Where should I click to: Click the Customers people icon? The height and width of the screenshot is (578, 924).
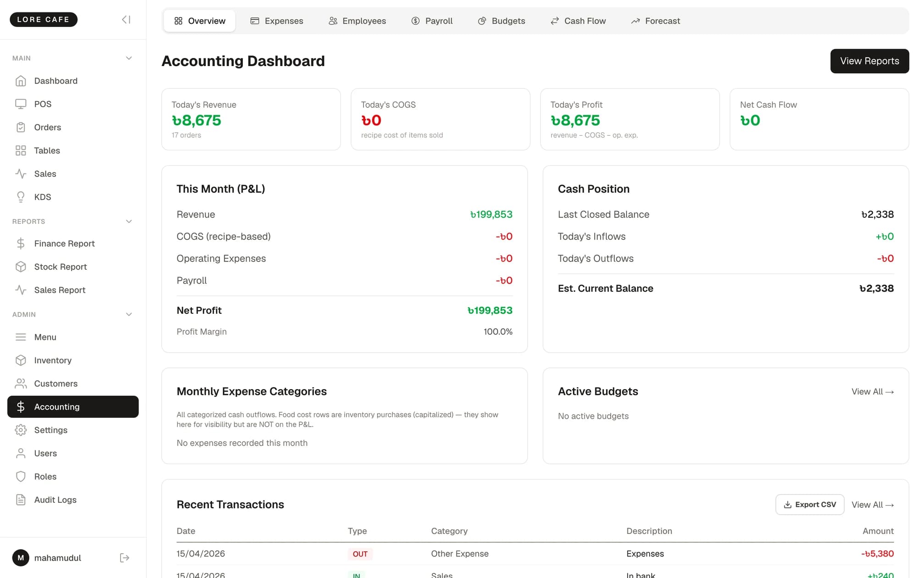point(21,383)
